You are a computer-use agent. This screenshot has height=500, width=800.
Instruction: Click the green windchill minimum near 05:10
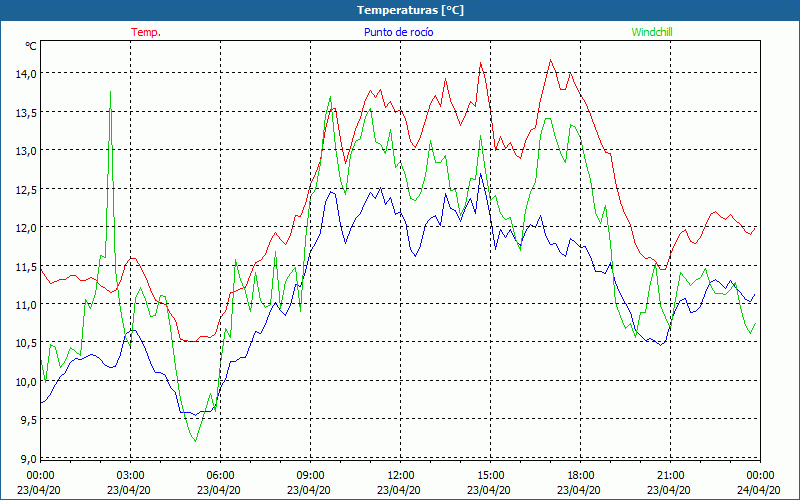coord(195,441)
